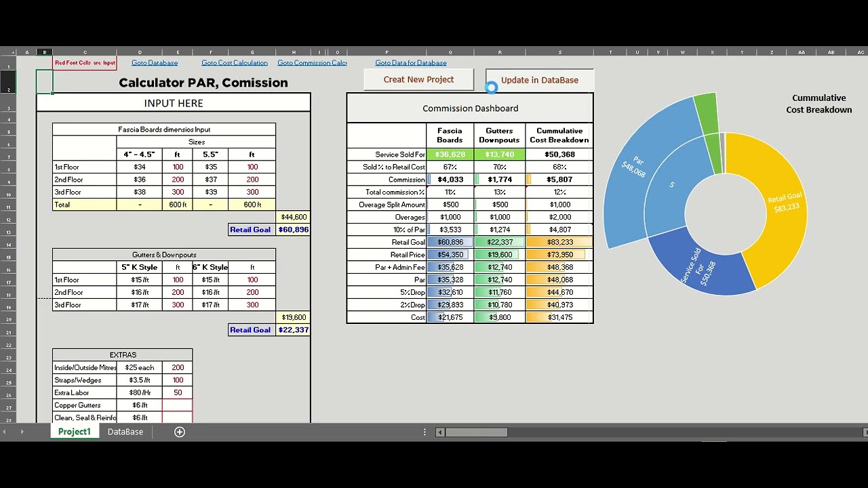Viewport: 868px width, 488px height.
Task: Click the empty Copper Gutters quantity input cell
Action: pyautogui.click(x=178, y=405)
